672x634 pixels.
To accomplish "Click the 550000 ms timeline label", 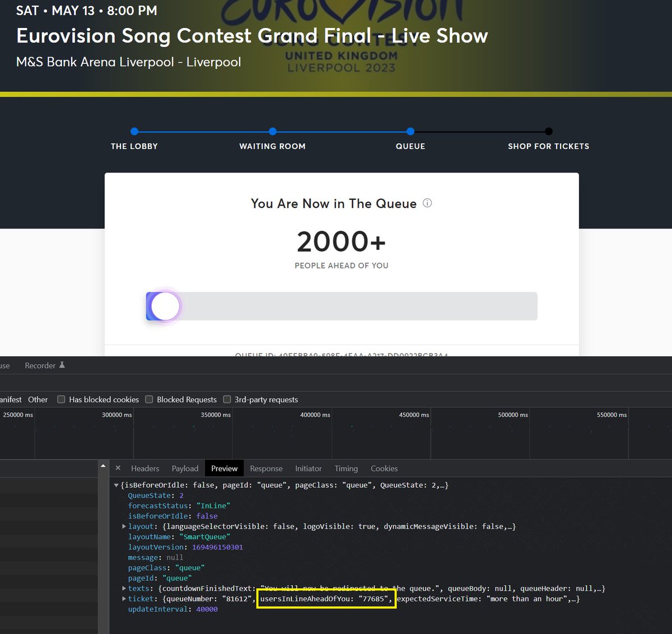I will click(x=612, y=415).
